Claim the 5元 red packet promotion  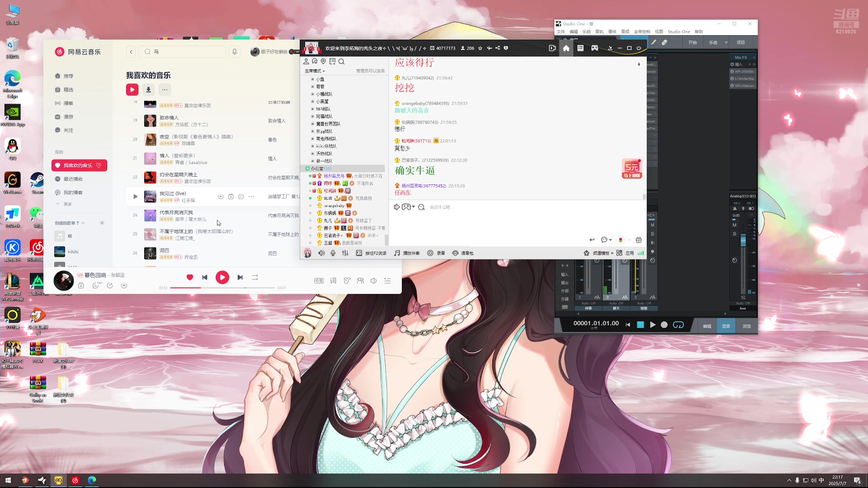632,169
